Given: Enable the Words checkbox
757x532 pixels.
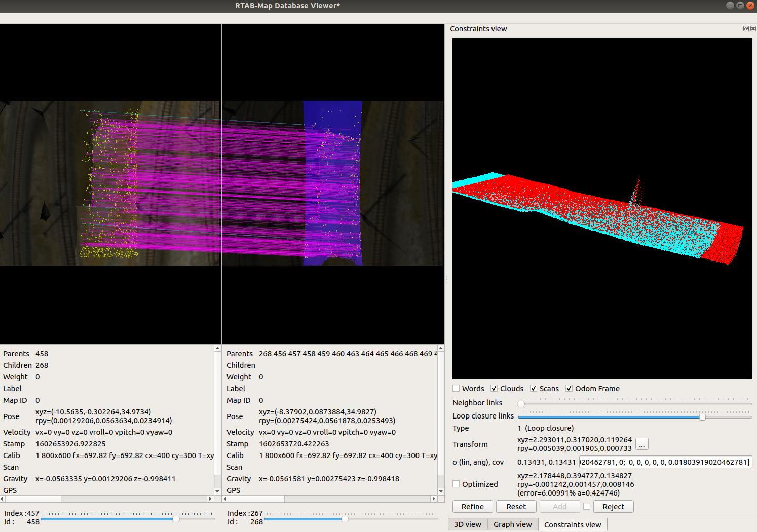Looking at the screenshot, I should coord(456,389).
